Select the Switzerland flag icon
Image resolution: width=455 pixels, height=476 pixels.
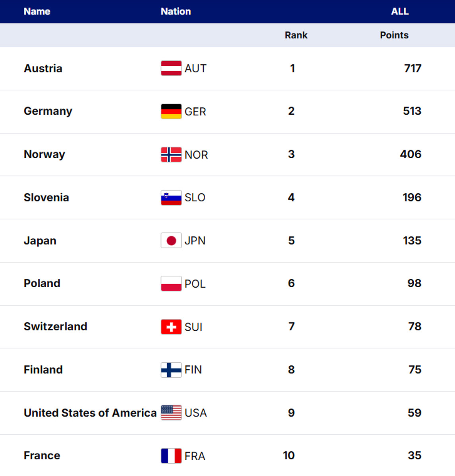(171, 327)
